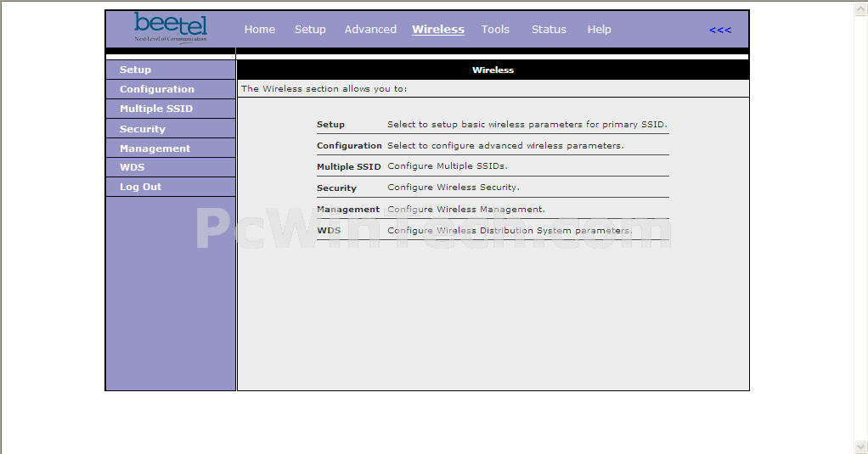Viewport: 868px width, 454px height.
Task: Click 'Configure Wireless Security.' description
Action: (x=454, y=188)
